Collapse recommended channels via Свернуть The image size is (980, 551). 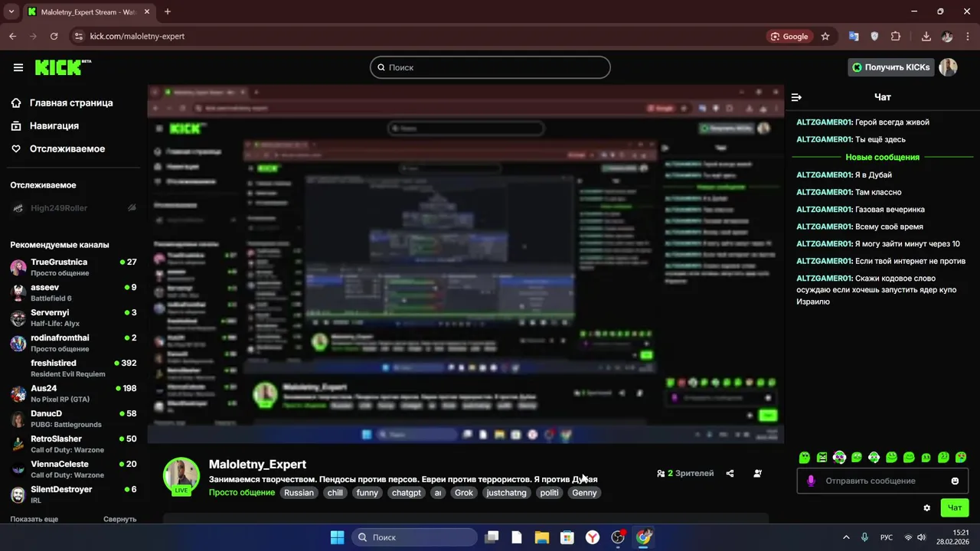coord(120,519)
